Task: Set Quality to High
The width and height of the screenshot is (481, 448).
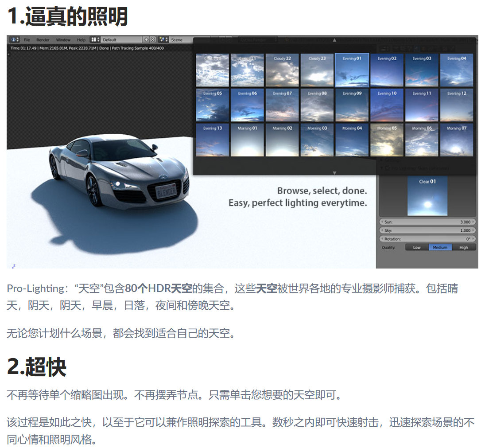Action: coord(464,247)
